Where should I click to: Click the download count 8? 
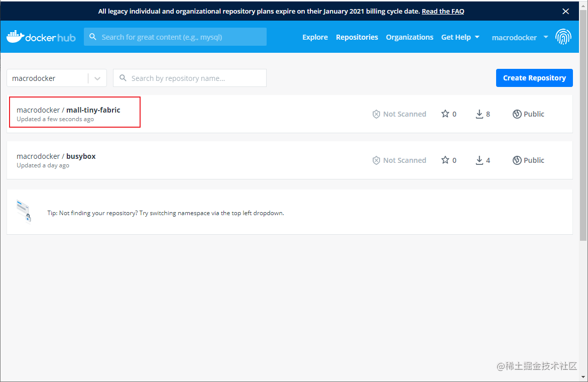(488, 114)
